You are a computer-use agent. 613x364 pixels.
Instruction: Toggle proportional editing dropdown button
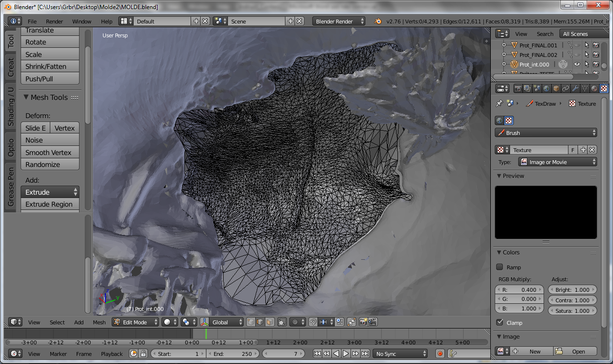297,322
